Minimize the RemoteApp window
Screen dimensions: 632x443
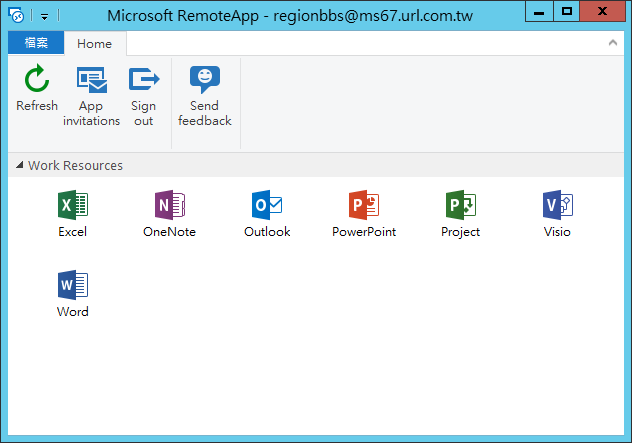539,11
